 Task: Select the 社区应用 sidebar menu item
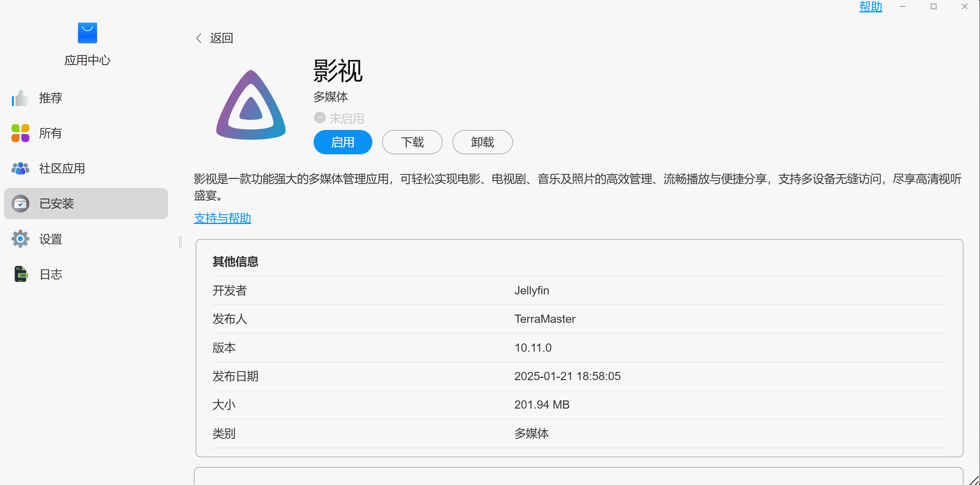click(x=62, y=168)
